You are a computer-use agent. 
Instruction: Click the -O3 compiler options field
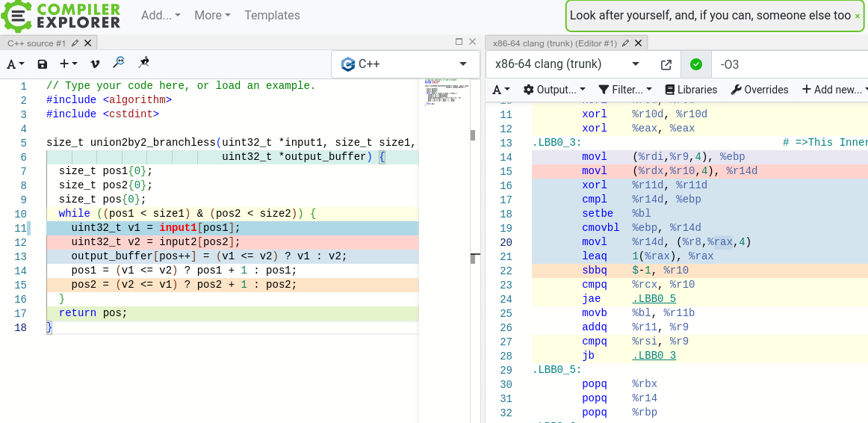point(784,64)
